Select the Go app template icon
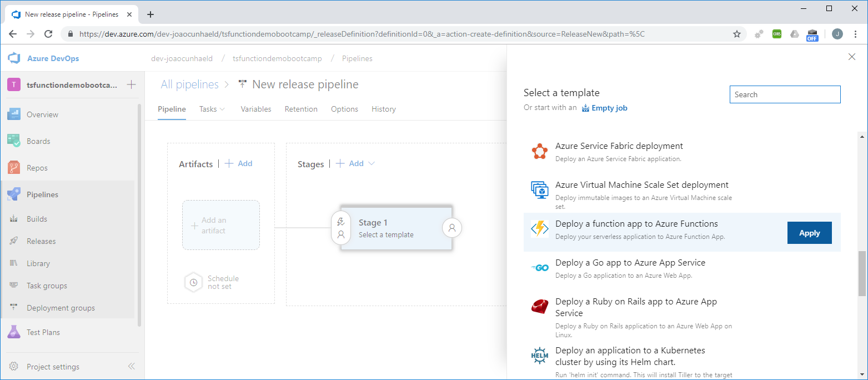This screenshot has height=380, width=868. coord(540,267)
